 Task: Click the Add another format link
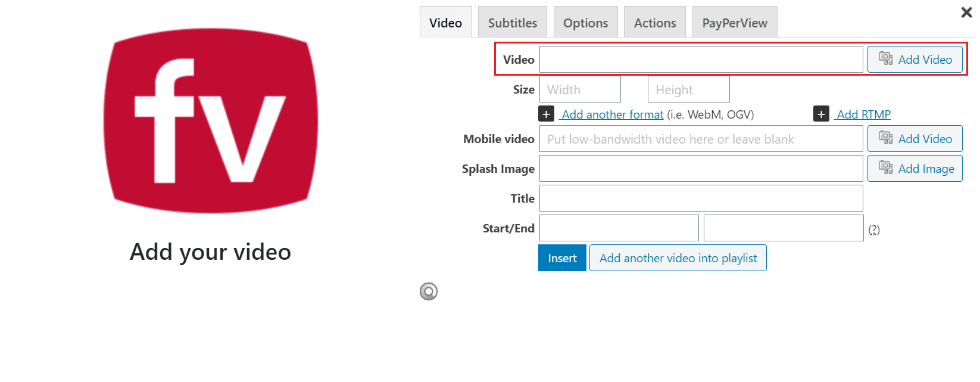(613, 114)
